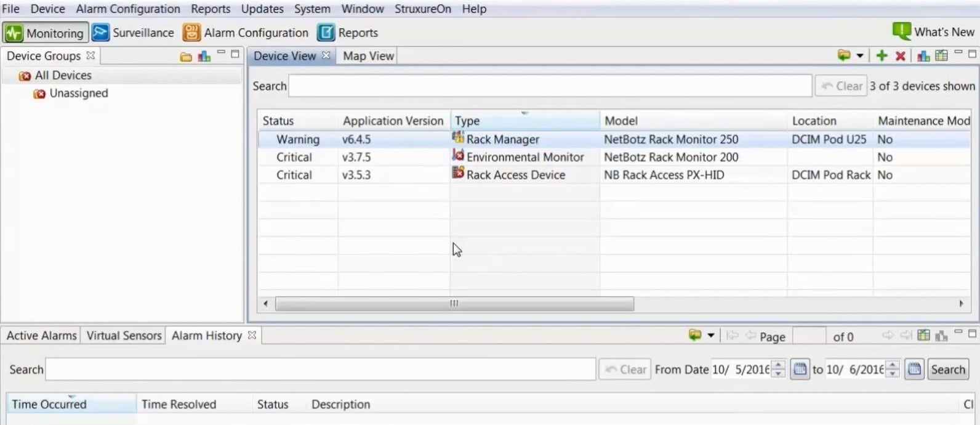Screen dimensions: 980x425
Task: Open the Surveillance perspective
Action: tap(133, 33)
